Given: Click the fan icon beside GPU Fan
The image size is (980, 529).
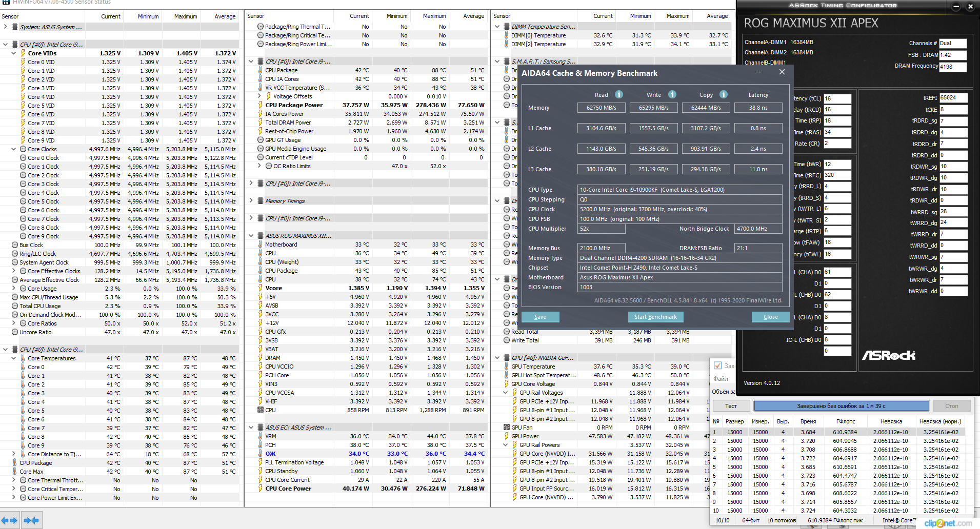Looking at the screenshot, I should click(x=507, y=428).
